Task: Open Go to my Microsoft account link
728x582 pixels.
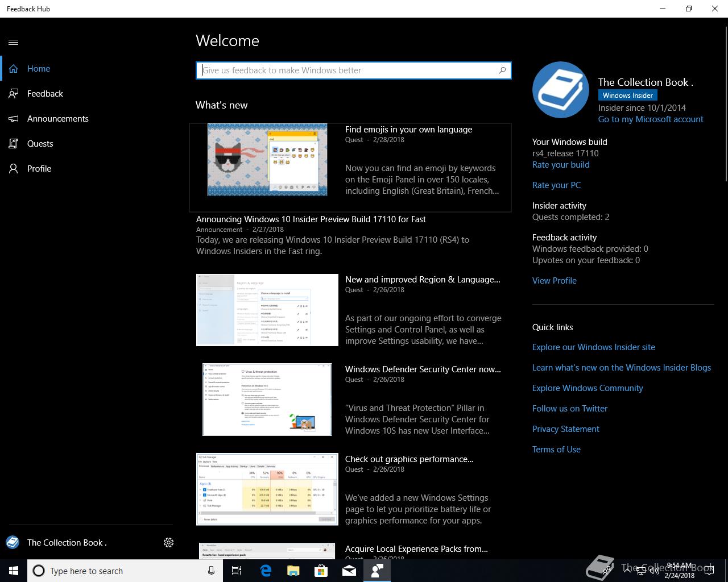Action: pos(651,119)
